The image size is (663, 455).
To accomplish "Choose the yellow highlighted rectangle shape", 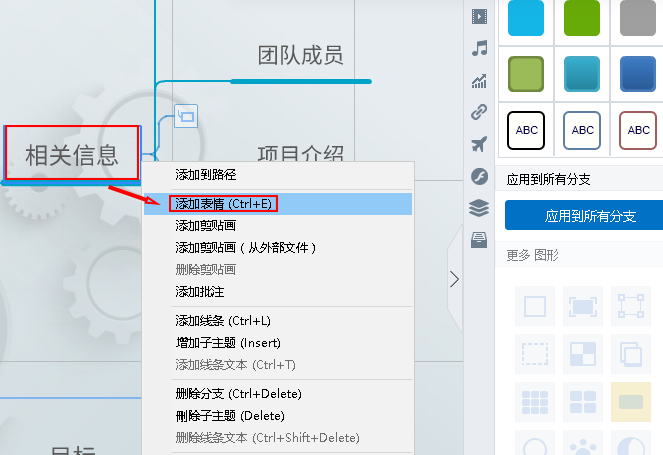I will (x=630, y=401).
